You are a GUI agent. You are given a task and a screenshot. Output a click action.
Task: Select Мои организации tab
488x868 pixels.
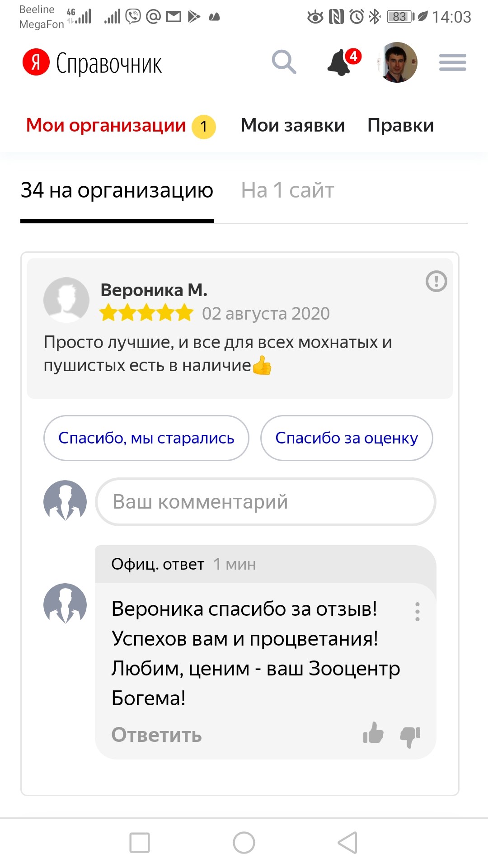(121, 126)
